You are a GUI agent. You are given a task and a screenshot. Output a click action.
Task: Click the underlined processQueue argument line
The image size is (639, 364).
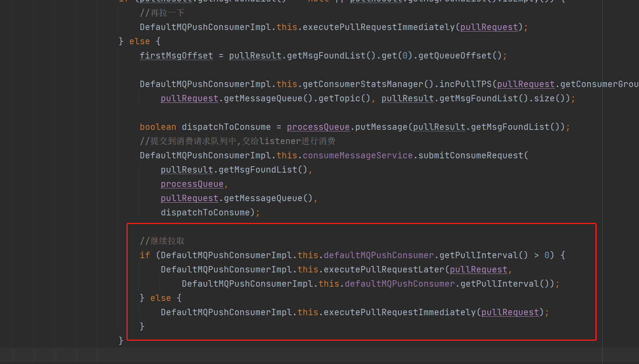click(x=192, y=184)
